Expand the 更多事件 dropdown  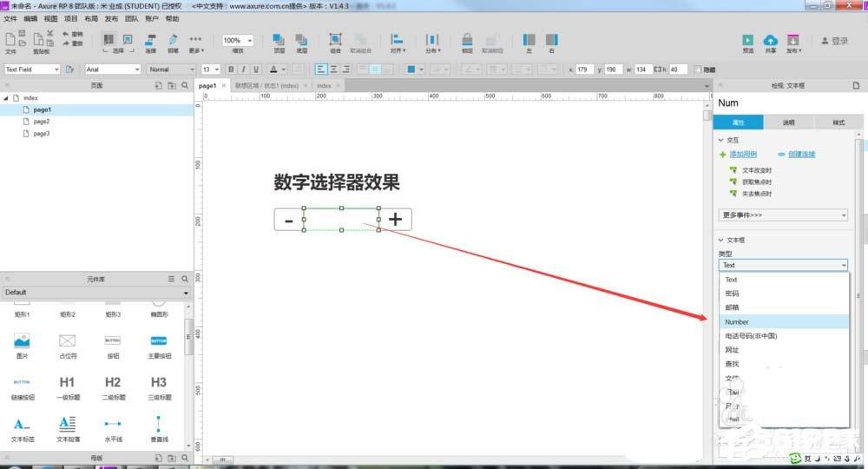pos(784,215)
